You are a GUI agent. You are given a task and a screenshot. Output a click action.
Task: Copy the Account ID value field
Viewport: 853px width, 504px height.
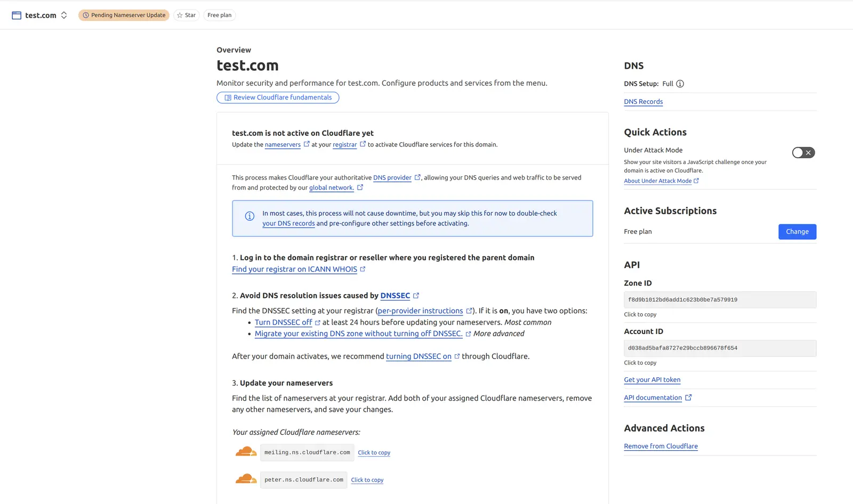(720, 348)
